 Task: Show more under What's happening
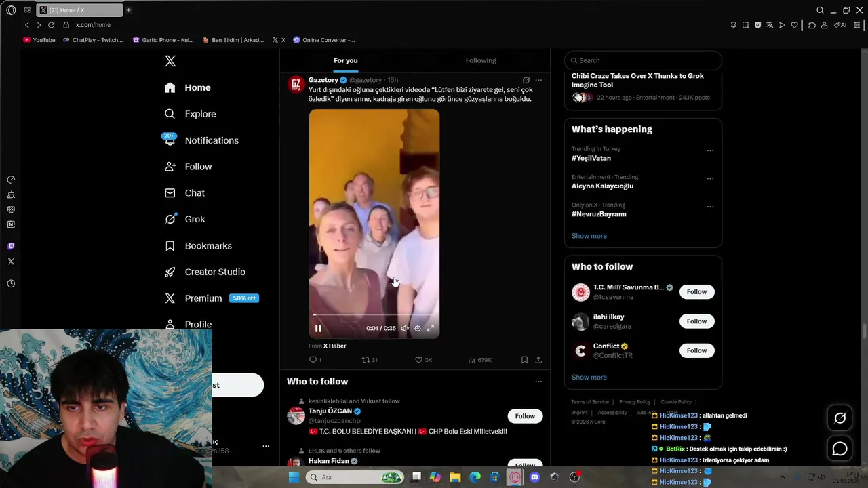point(589,236)
